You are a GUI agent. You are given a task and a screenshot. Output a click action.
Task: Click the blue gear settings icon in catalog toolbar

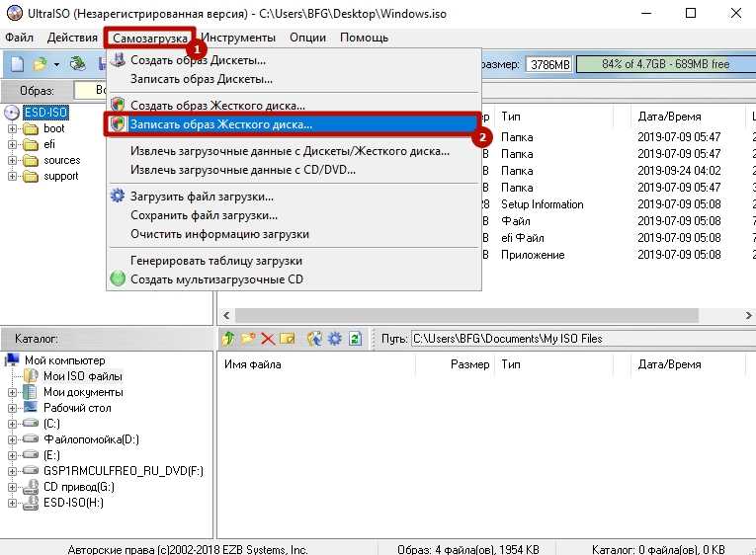(335, 339)
